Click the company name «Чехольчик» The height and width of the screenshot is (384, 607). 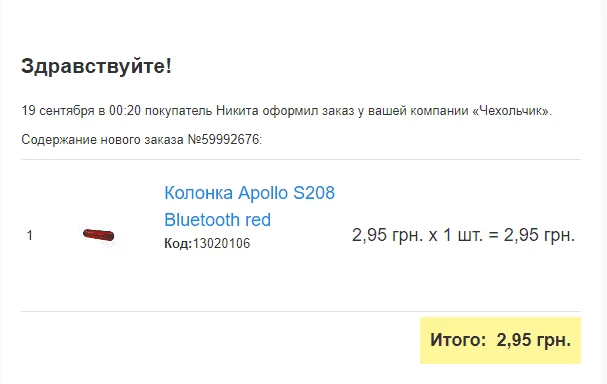pyautogui.click(x=512, y=111)
